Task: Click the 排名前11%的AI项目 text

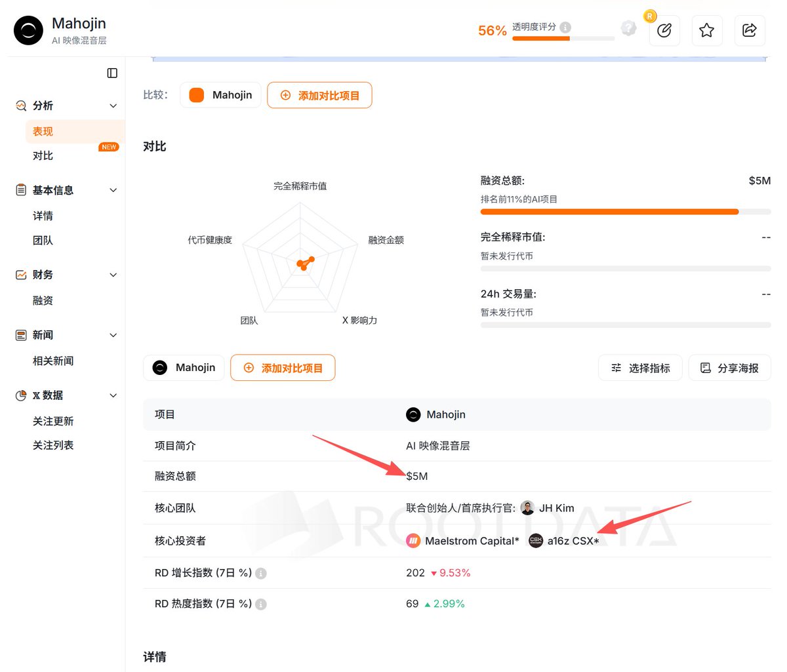Action: coord(519,199)
